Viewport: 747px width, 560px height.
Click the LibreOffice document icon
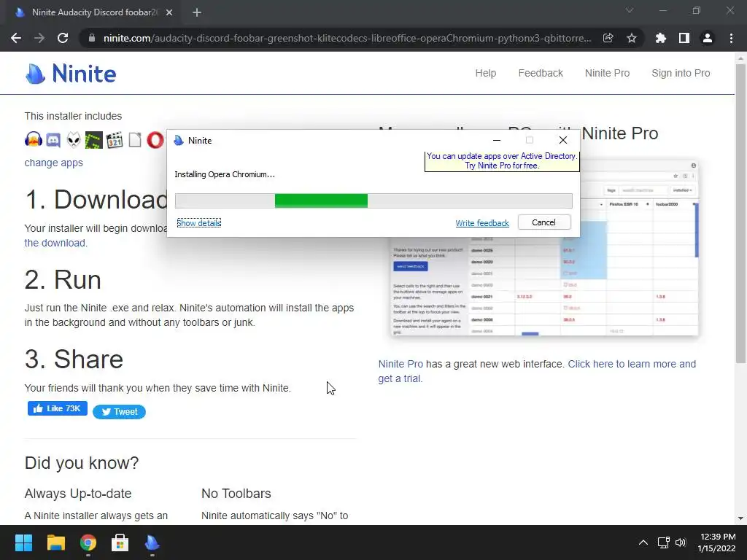point(135,140)
